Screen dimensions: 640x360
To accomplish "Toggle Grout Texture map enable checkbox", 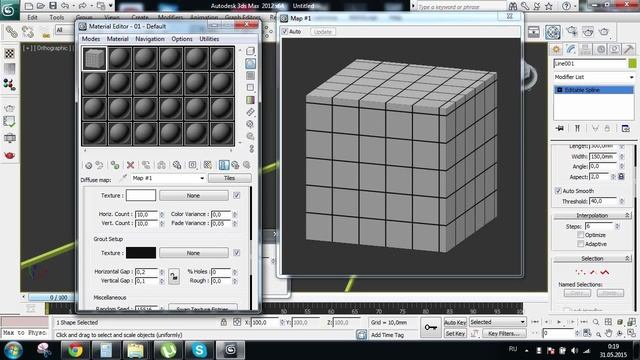I will tap(236, 253).
